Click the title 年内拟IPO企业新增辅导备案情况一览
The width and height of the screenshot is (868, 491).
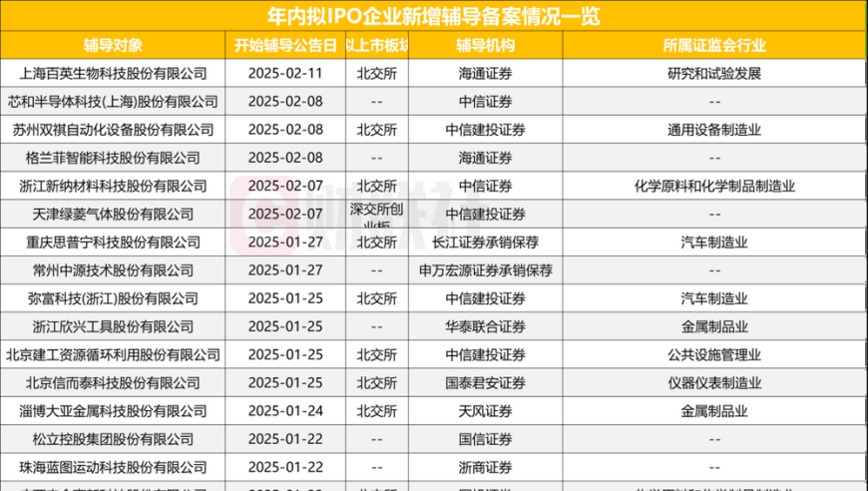[433, 16]
